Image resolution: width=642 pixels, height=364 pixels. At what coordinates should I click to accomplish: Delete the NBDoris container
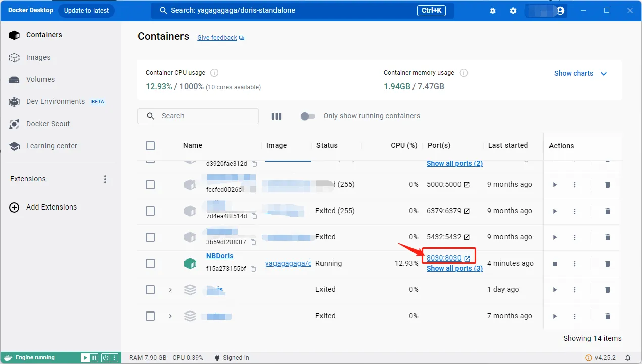(x=608, y=264)
